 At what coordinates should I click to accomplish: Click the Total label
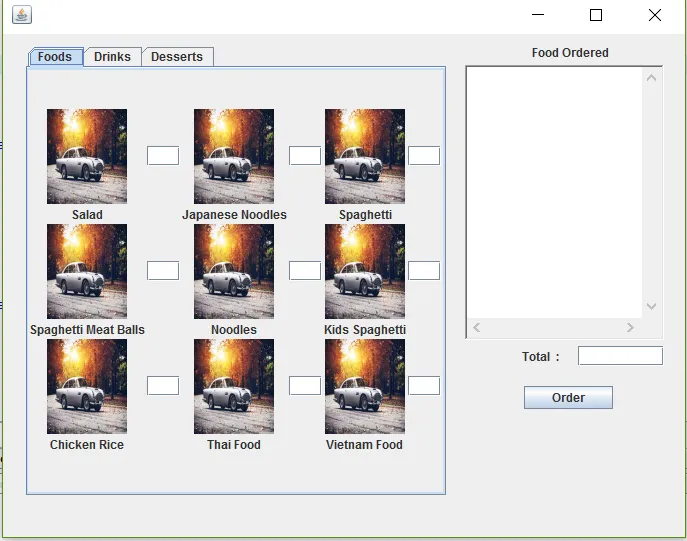click(541, 357)
